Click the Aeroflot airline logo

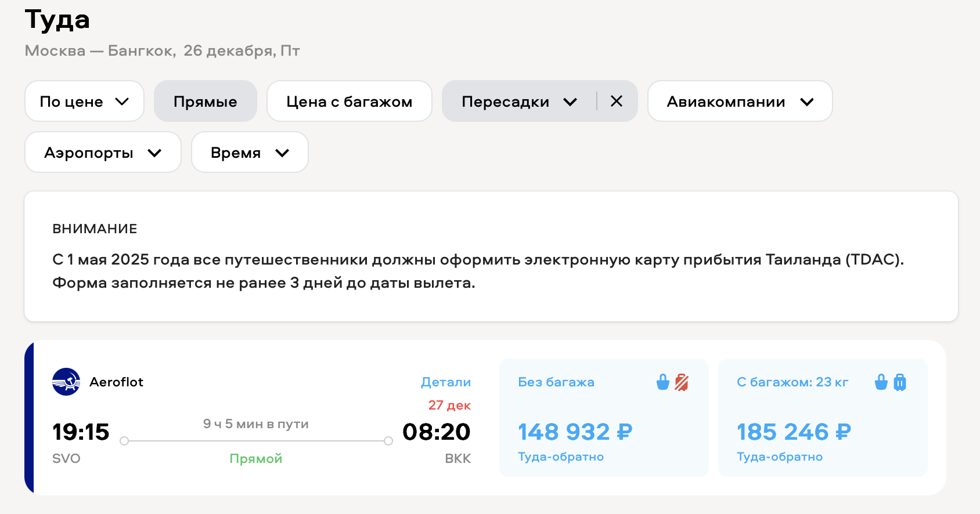(66, 382)
